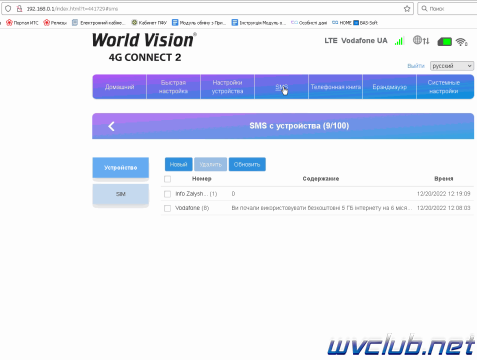Click the shield tracking protection icon
Viewport: 477px width, 360px height.
coord(8,9)
